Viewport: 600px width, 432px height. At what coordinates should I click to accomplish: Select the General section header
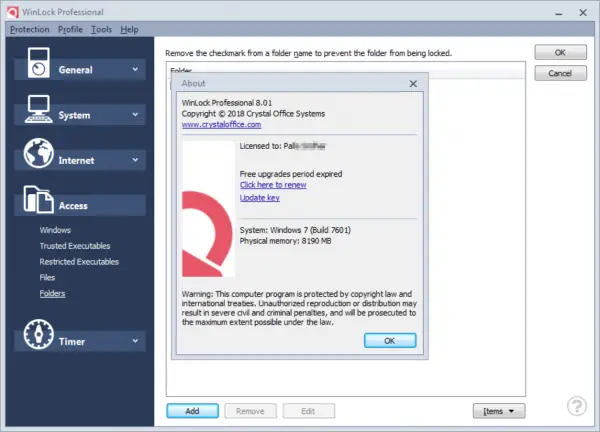pyautogui.click(x=80, y=70)
